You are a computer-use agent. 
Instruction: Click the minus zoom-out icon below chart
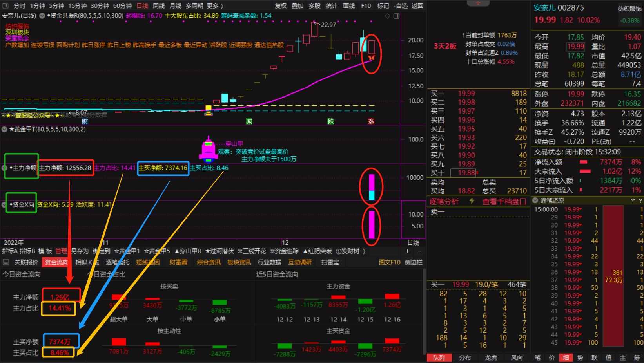[419, 251]
